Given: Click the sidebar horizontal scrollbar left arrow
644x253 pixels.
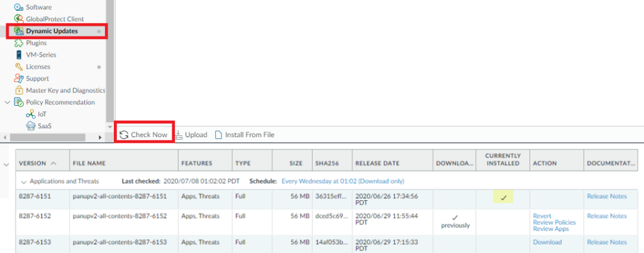Looking at the screenshot, I should (x=4, y=138).
